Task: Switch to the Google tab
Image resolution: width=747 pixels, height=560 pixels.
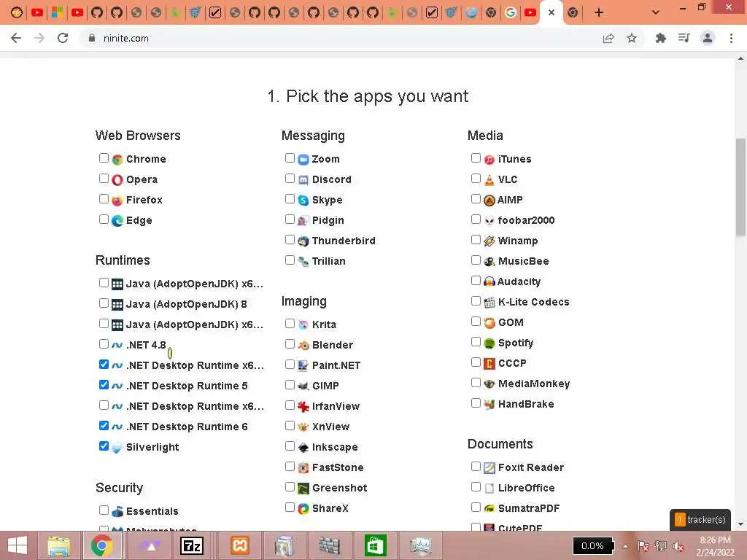Action: (510, 12)
